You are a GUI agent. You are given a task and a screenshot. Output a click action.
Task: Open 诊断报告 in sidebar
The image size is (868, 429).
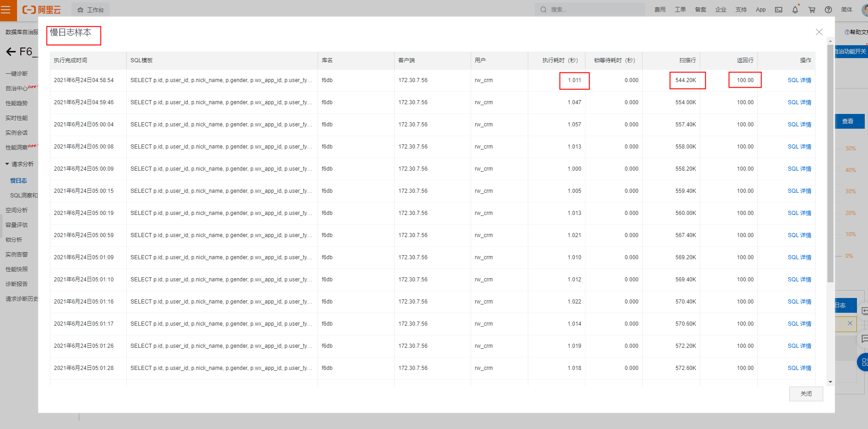point(17,284)
